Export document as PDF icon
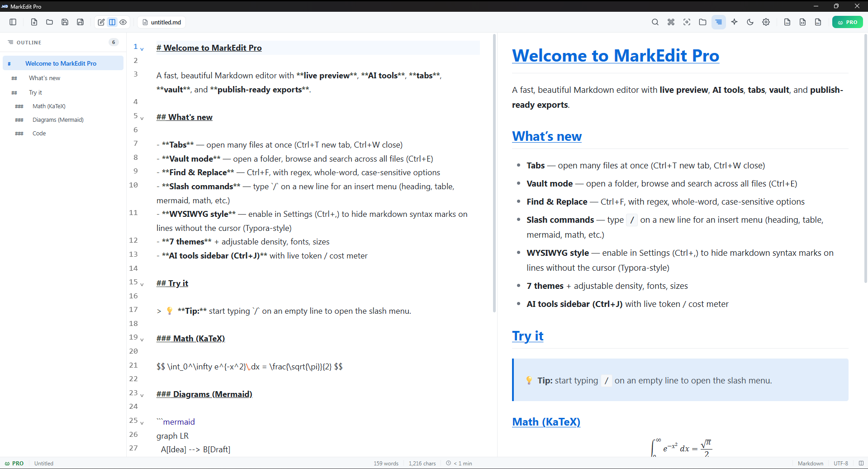The width and height of the screenshot is (868, 469). [787, 22]
